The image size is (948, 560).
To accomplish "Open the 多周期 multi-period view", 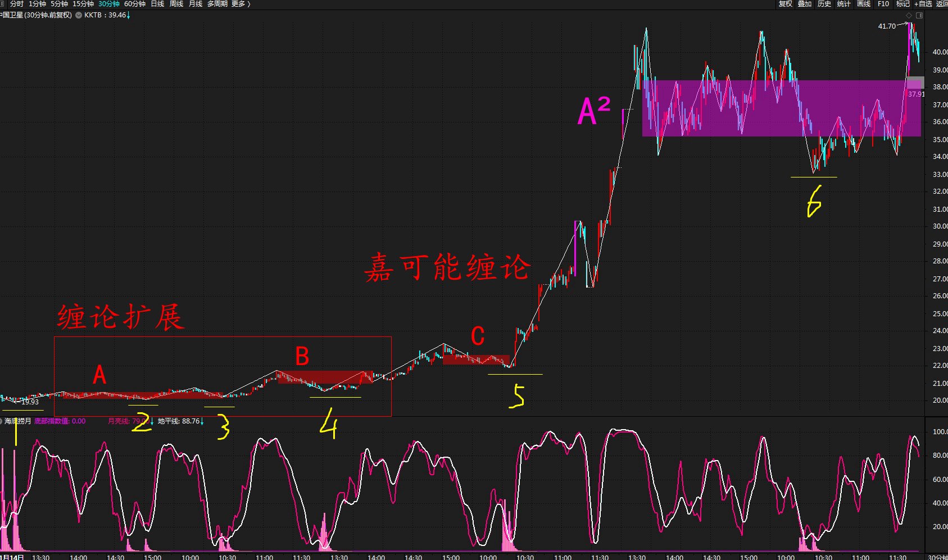I will (x=217, y=4).
